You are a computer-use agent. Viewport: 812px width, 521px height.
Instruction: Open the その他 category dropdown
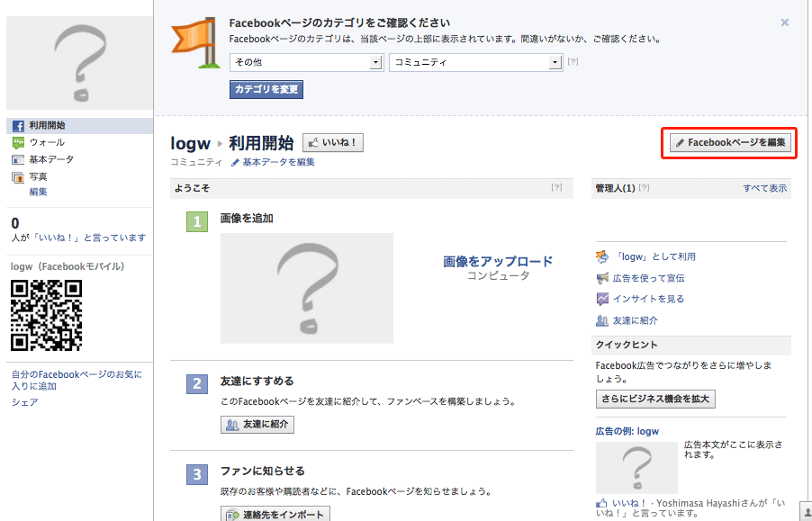click(x=306, y=63)
